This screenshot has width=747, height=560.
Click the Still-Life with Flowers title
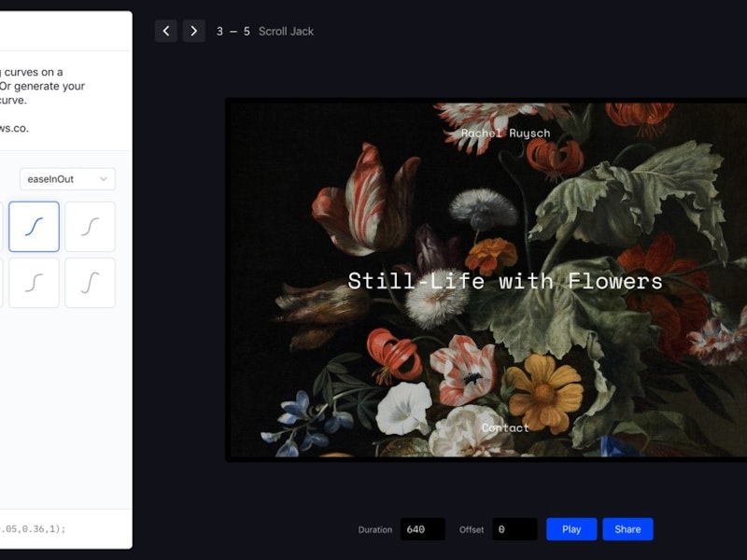pos(505,281)
